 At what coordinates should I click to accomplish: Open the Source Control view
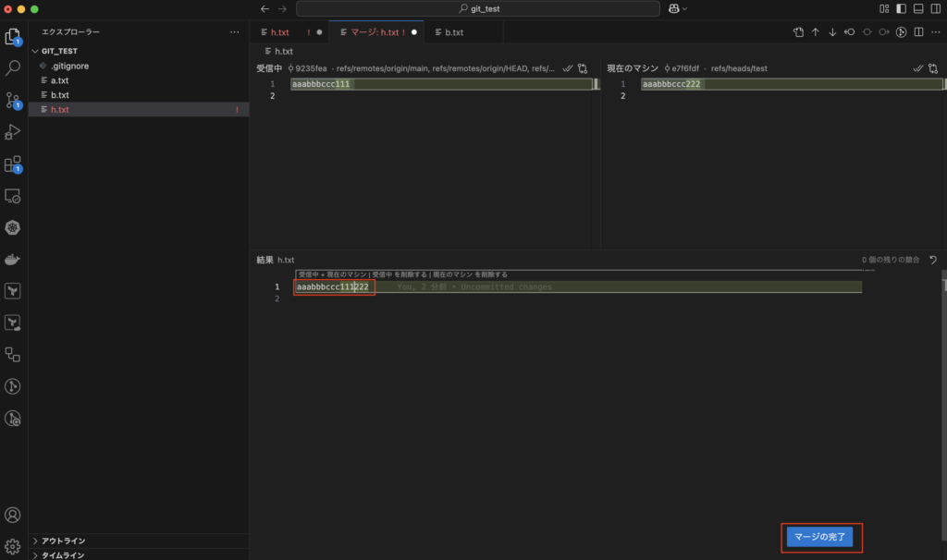(13, 100)
